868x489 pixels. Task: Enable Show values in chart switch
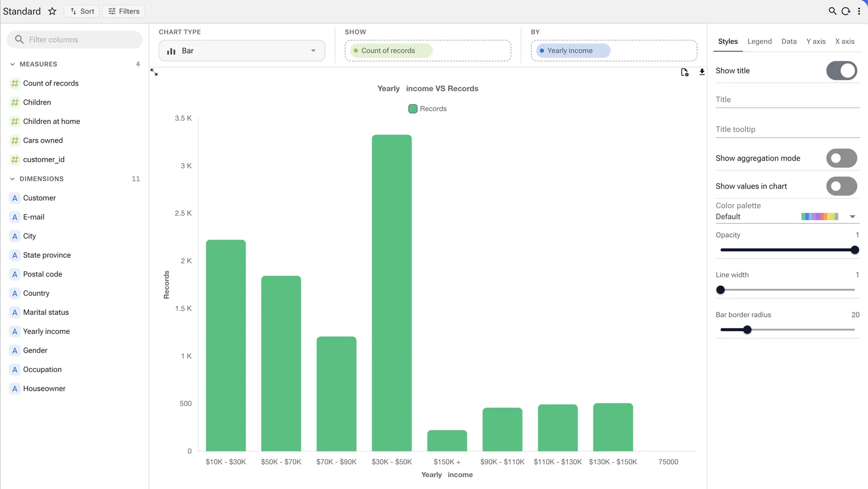coord(842,186)
